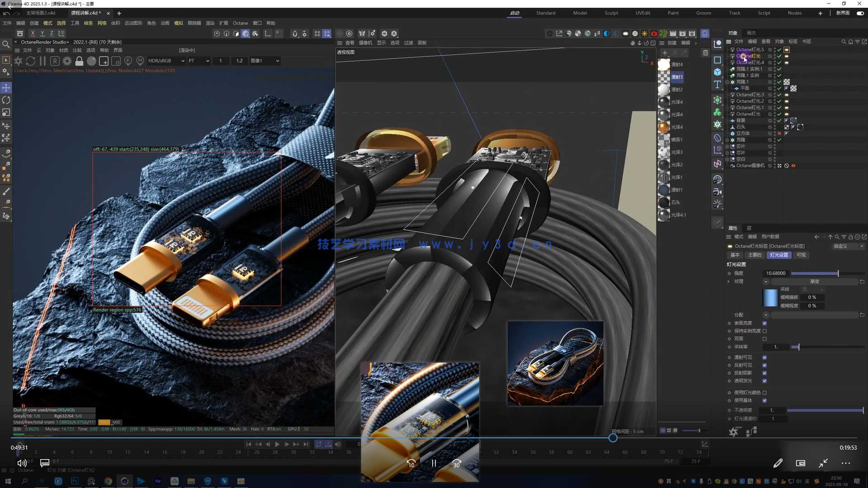The height and width of the screenshot is (488, 868).
Task: Select the Move tool in left toolbar
Action: [x=6, y=88]
